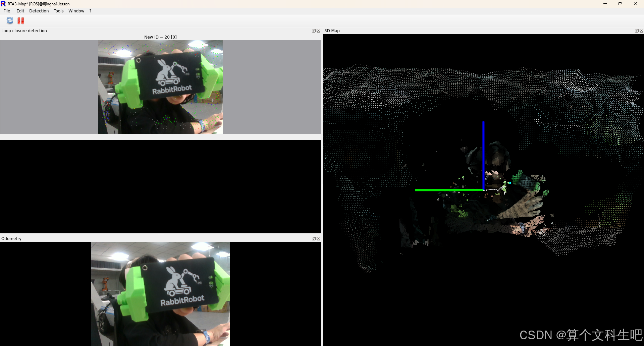This screenshot has height=346, width=644.
Task: Click the 3D Map point cloud view
Action: 483,190
